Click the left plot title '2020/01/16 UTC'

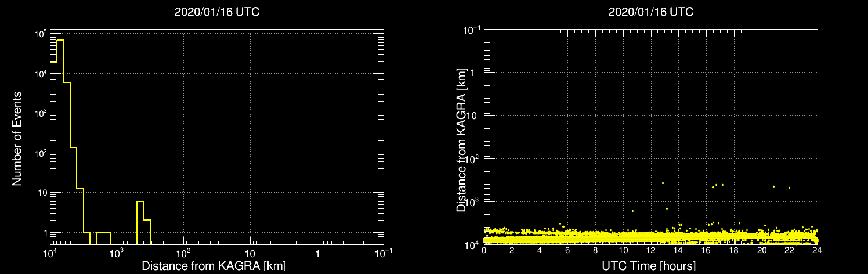tap(217, 12)
